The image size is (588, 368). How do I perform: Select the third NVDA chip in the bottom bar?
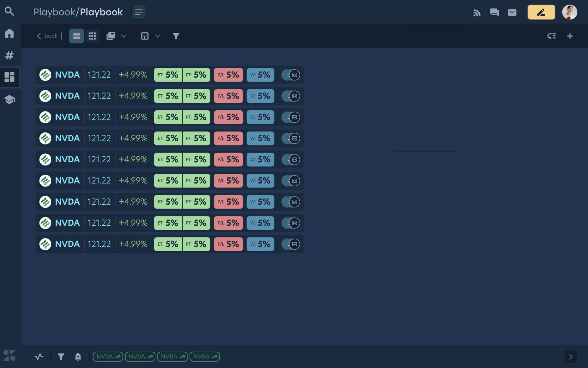pyautogui.click(x=172, y=357)
